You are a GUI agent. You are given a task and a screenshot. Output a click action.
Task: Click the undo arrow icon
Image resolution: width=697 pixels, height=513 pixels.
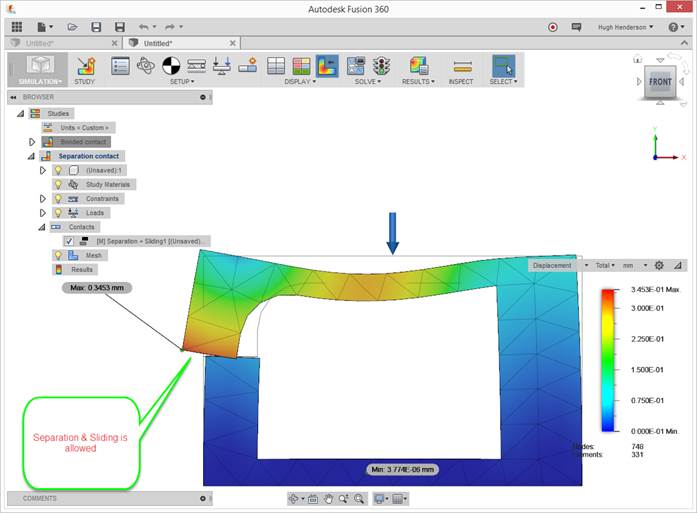[x=144, y=27]
